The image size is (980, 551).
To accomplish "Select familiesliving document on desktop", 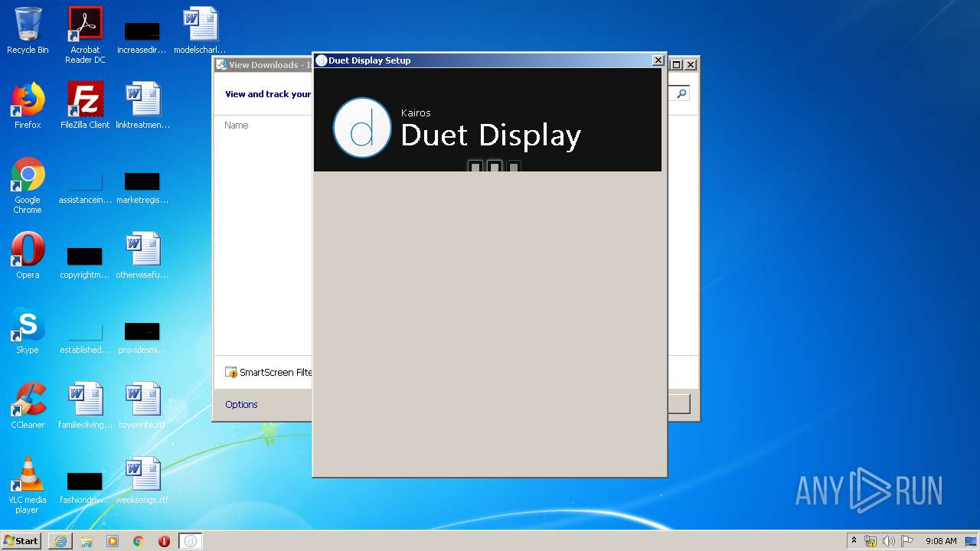I will pos(85,406).
